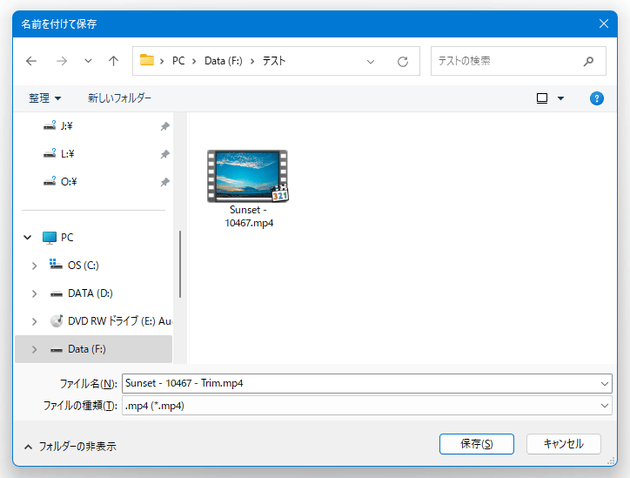The height and width of the screenshot is (478, 630).
Task: Click the magnifier search icon
Action: point(589,61)
